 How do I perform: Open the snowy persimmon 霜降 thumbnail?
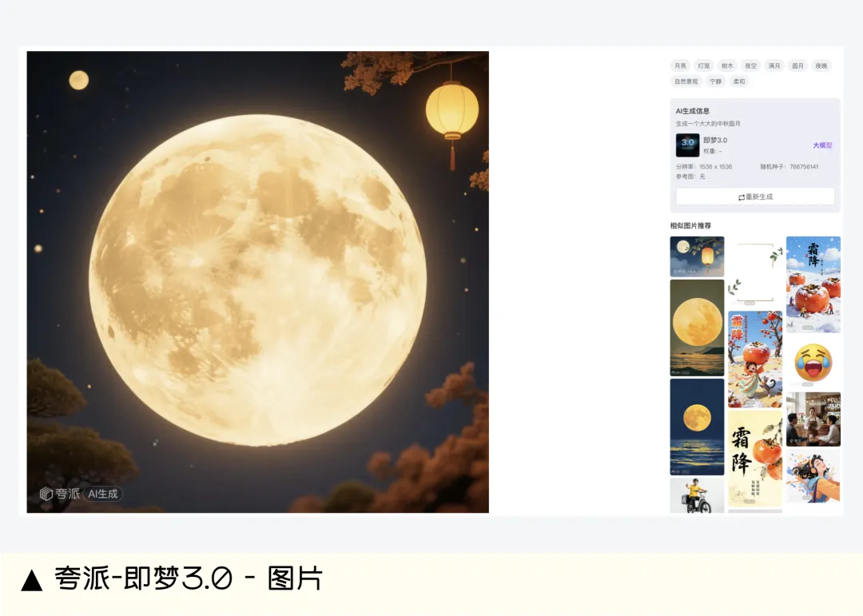[x=813, y=284]
